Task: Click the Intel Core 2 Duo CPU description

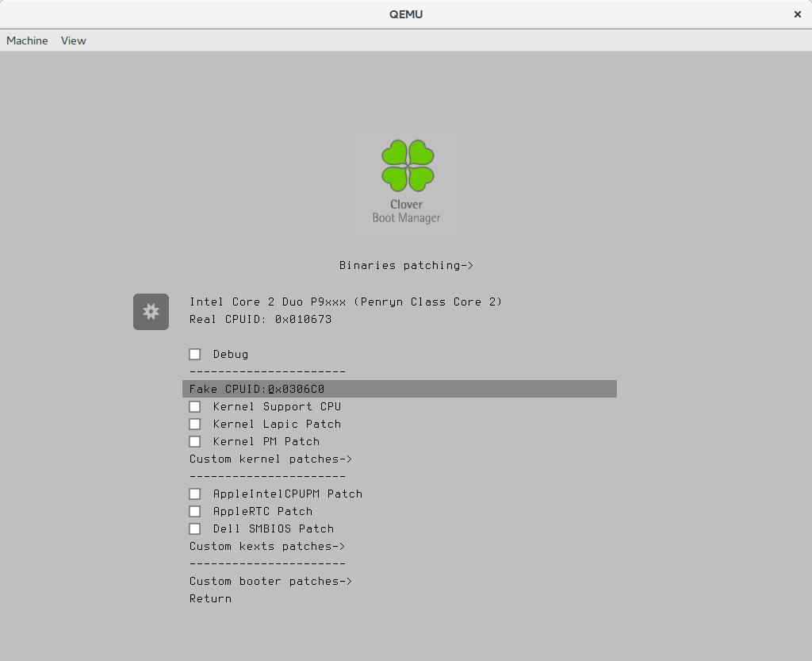Action: click(346, 302)
